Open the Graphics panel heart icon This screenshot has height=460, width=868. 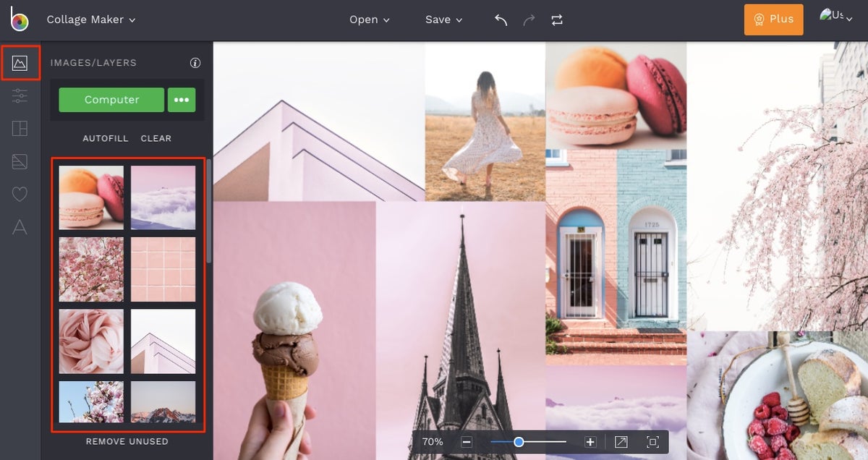20,194
